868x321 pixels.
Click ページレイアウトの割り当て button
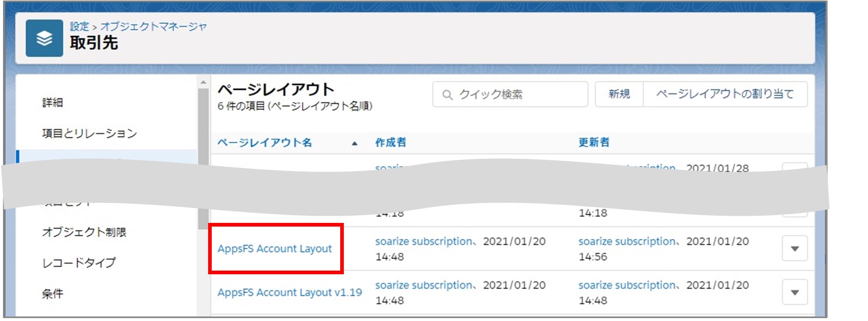pos(725,94)
